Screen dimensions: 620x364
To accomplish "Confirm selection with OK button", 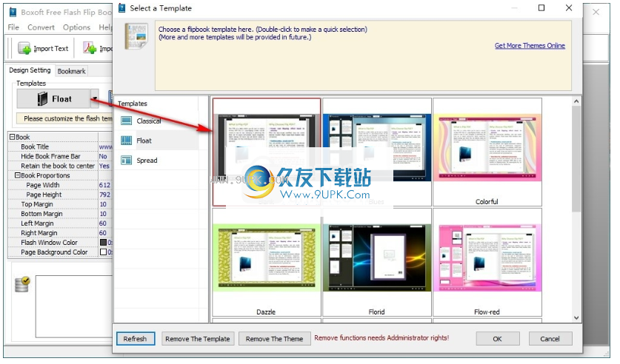I will (x=498, y=339).
